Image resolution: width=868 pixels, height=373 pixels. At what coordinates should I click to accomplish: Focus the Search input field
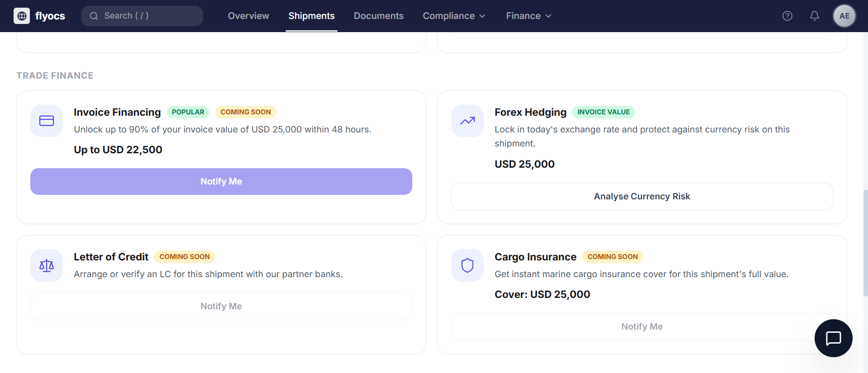click(x=142, y=16)
